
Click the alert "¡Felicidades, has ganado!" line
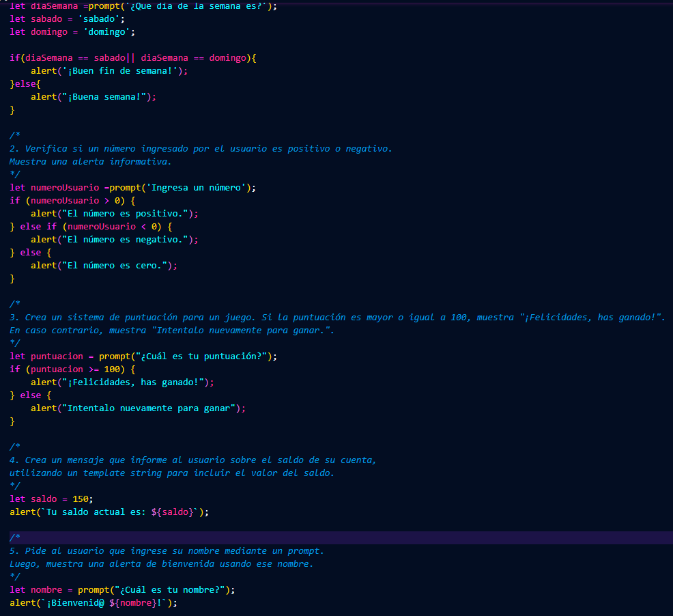tap(122, 382)
